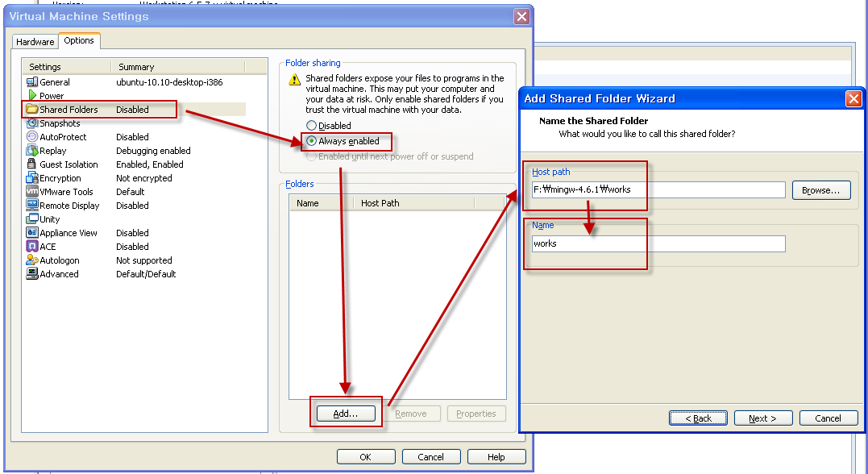Select the Shared Folders row

coord(135,109)
